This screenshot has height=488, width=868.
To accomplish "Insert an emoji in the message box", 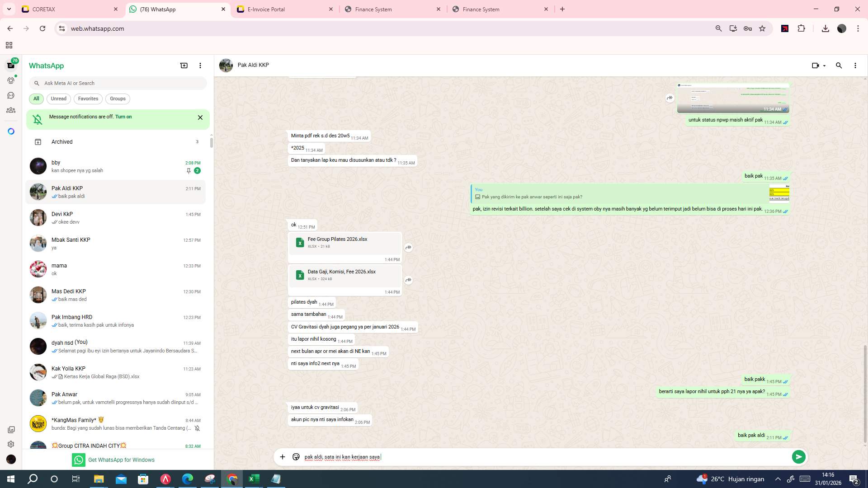I will coord(296,457).
